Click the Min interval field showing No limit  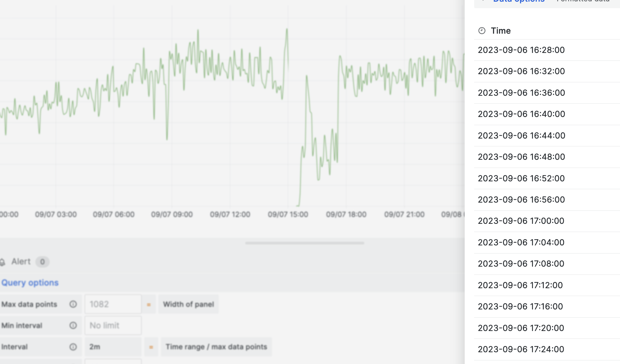(113, 325)
